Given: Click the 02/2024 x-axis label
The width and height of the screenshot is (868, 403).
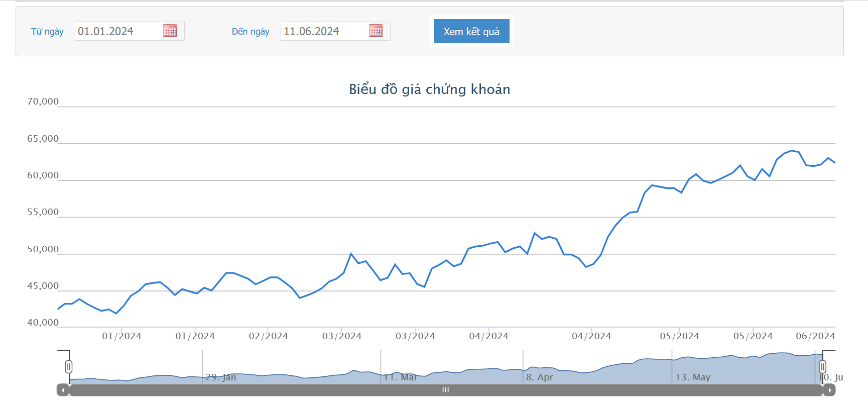Looking at the screenshot, I should (269, 336).
